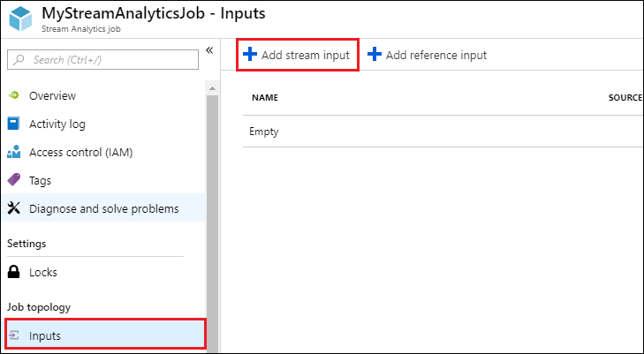The height and width of the screenshot is (354, 644).
Task: Click the SOURCE column header
Action: click(625, 98)
